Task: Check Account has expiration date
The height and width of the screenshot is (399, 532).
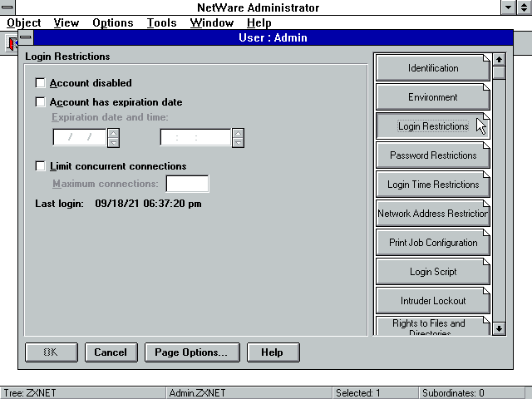Action: point(41,101)
